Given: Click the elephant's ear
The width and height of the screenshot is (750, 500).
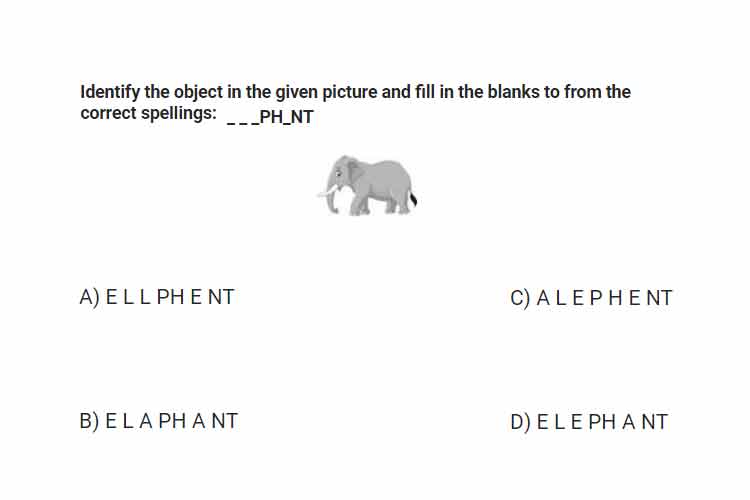Looking at the screenshot, I should (x=354, y=172).
